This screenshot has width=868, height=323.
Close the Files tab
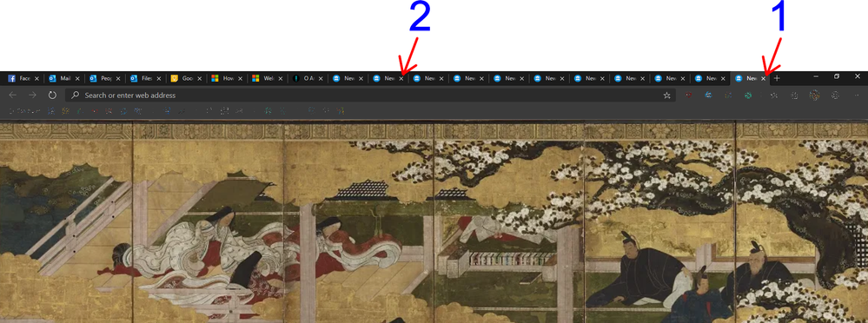159,78
